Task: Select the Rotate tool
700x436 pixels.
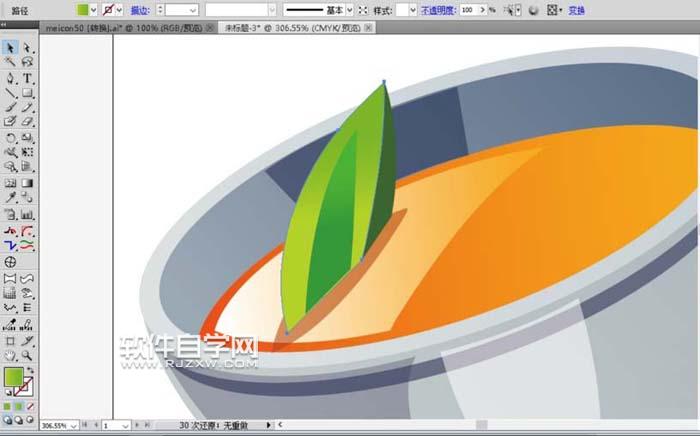Action: pyautogui.click(x=10, y=138)
